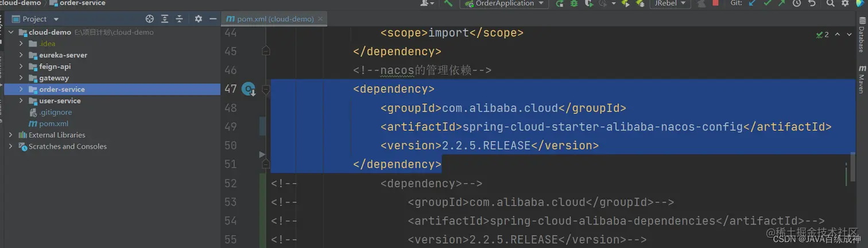Click the Search Everywhere magnifier icon
This screenshot has height=248, width=868.
tap(831, 3)
